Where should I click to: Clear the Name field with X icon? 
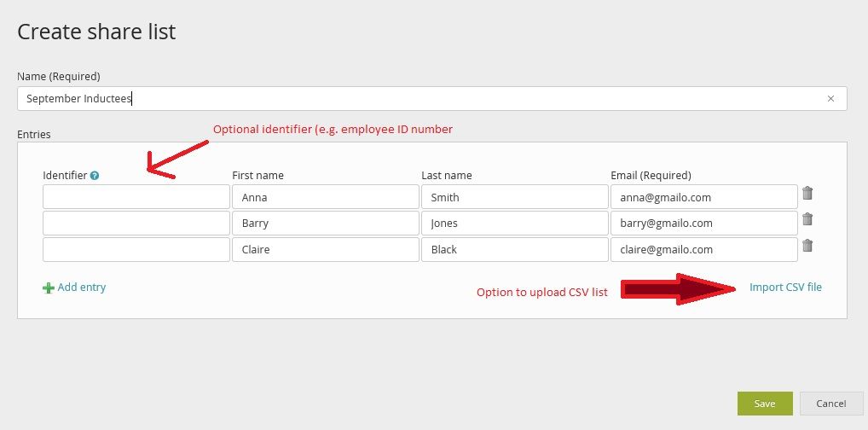click(x=830, y=99)
